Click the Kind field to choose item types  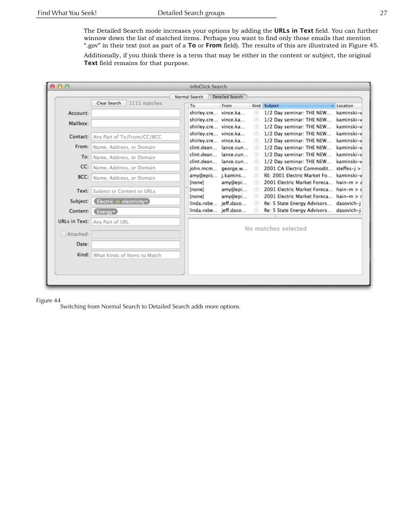(136, 255)
